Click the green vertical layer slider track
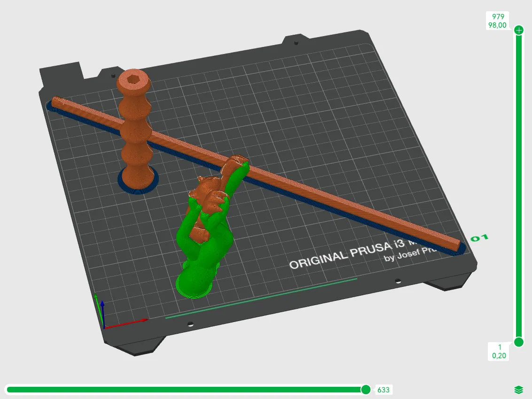This screenshot has height=399, width=532. [x=519, y=186]
